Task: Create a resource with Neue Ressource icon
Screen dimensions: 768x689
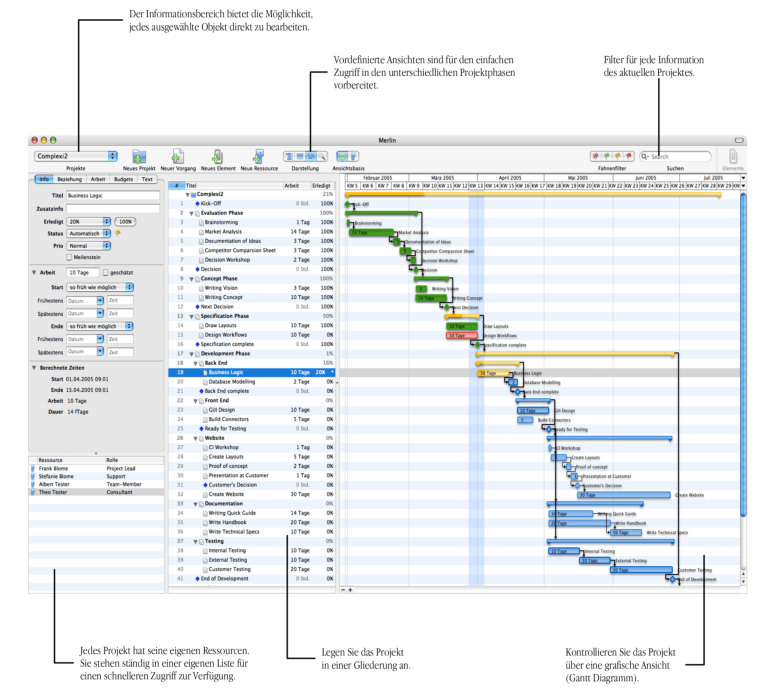Action: [259, 157]
